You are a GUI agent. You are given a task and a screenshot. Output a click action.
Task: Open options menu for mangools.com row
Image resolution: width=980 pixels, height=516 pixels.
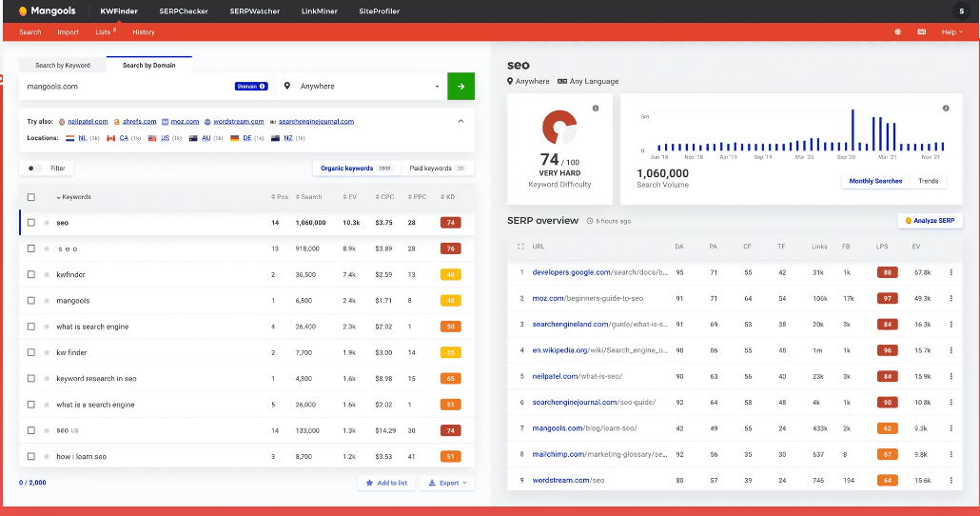coord(951,428)
